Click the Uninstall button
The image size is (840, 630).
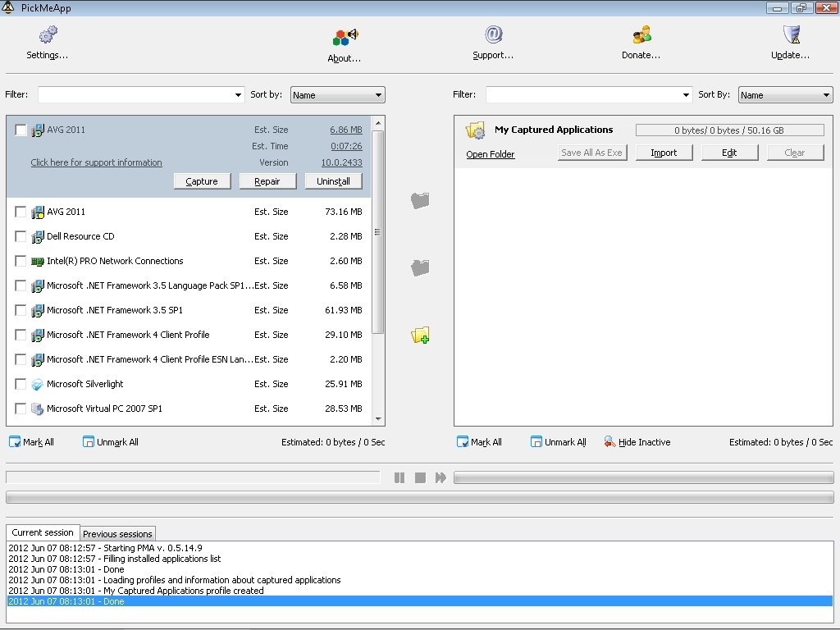(333, 181)
